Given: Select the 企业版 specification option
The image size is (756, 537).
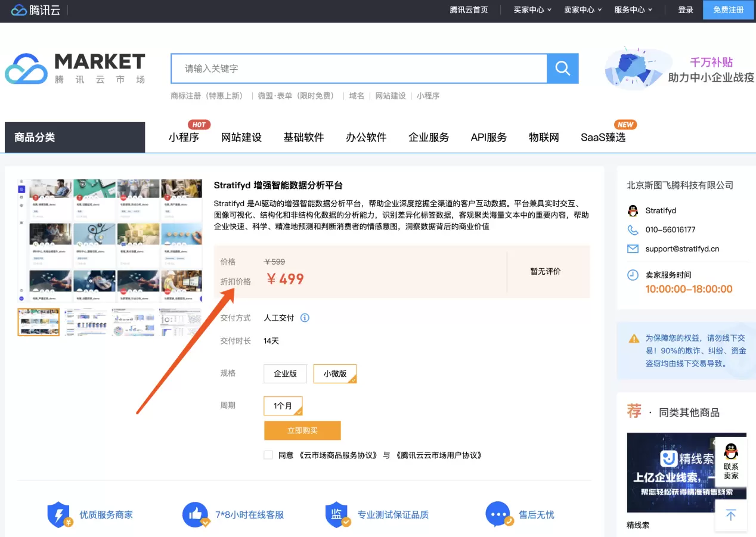Looking at the screenshot, I should (285, 374).
